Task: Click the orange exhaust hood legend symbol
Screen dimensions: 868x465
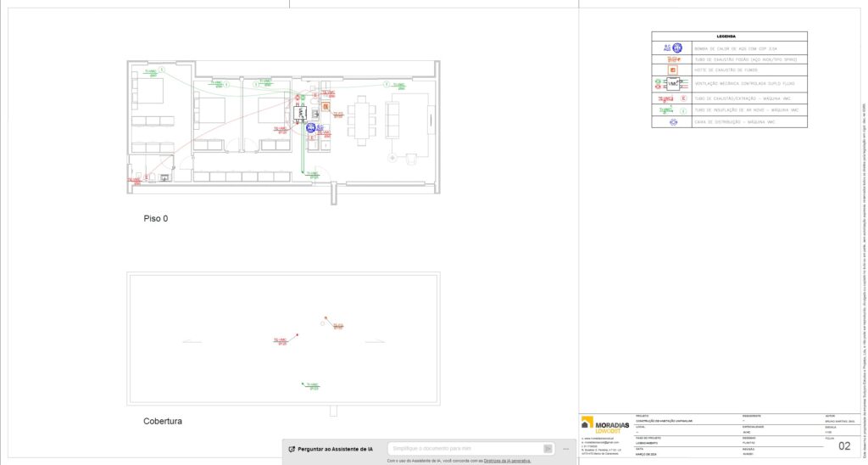Action: (672, 70)
